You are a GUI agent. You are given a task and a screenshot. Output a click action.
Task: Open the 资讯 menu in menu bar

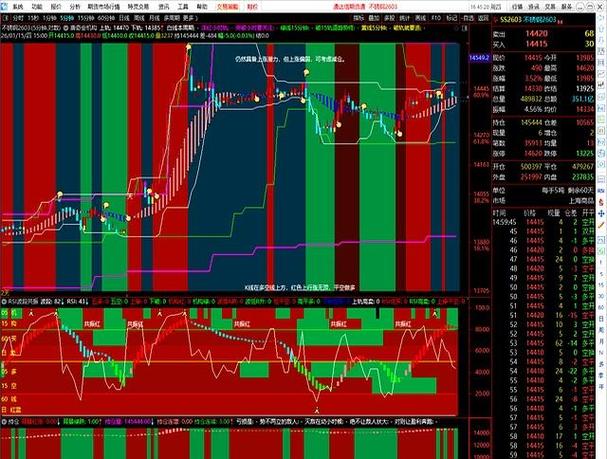tap(164, 7)
